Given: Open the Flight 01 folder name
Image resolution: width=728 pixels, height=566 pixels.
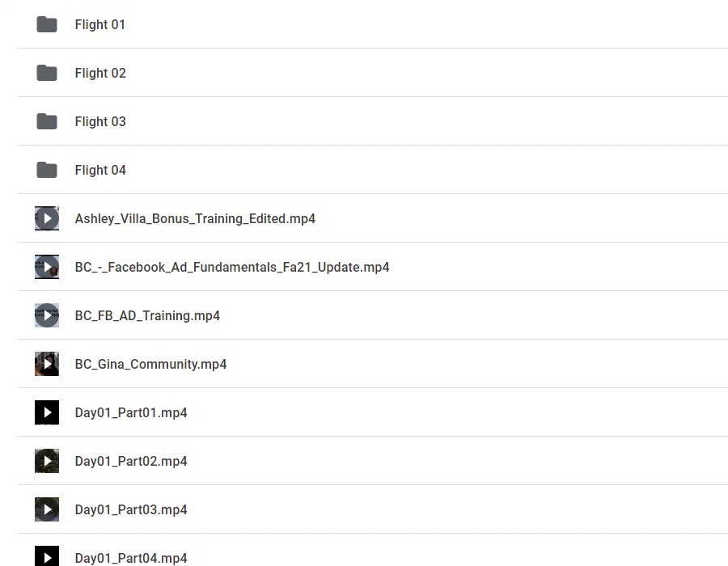Looking at the screenshot, I should pos(100,24).
